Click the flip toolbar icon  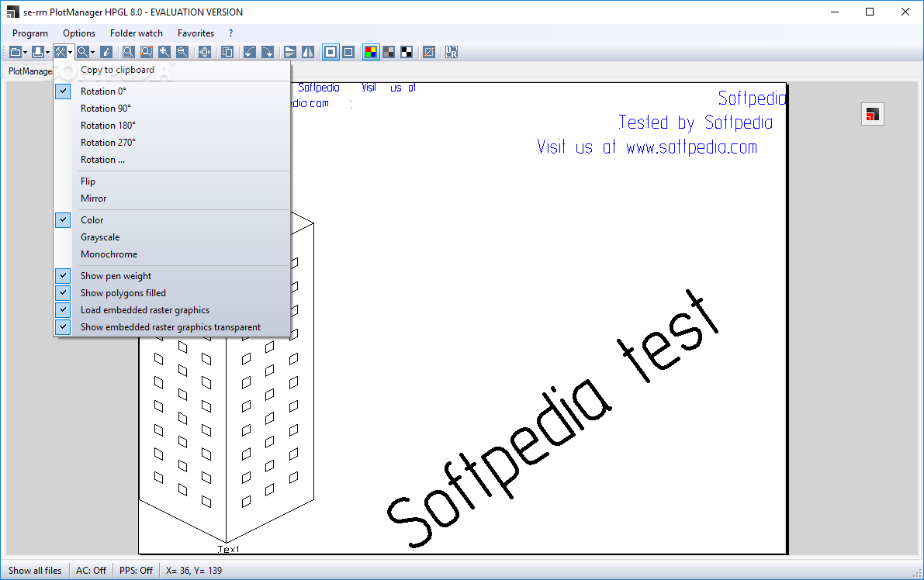point(290,53)
